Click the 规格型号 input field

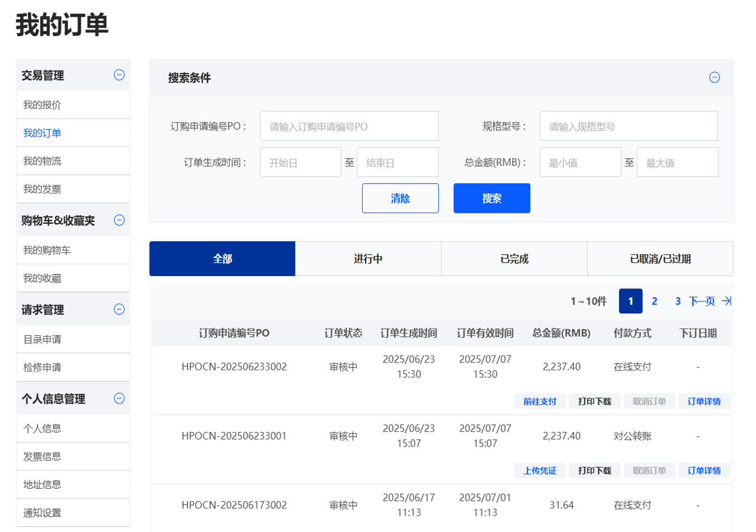[628, 126]
